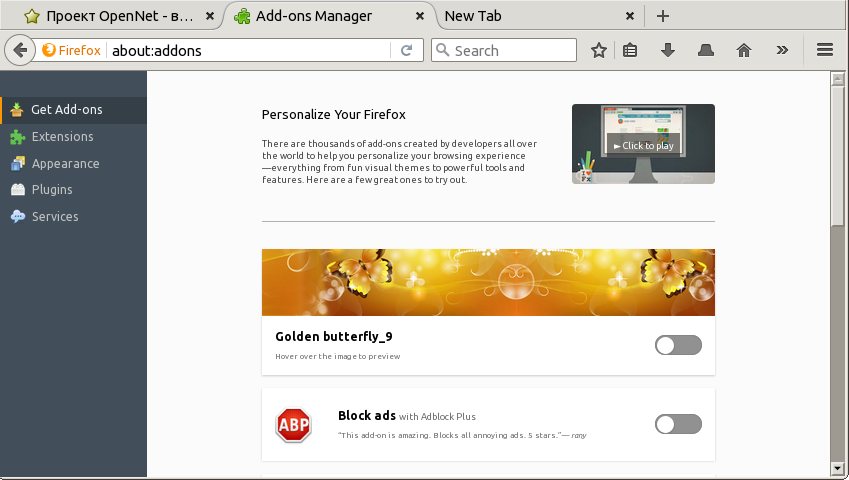Toggle on Block ads with Adblock Plus

pos(678,425)
